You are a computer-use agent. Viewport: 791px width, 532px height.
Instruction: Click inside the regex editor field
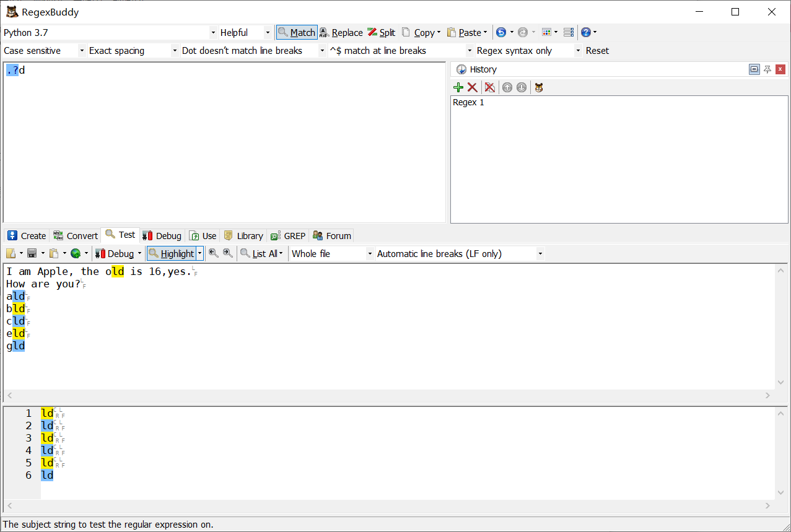click(x=224, y=142)
